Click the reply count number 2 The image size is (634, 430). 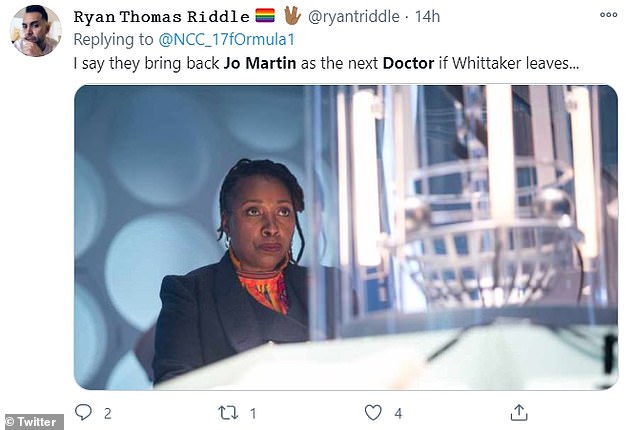[107, 413]
